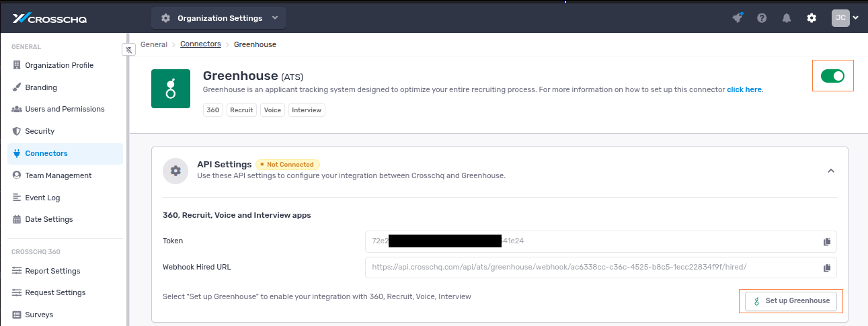Image resolution: width=868 pixels, height=326 pixels.
Task: Open the settings gear in top bar
Action: pyautogui.click(x=812, y=18)
